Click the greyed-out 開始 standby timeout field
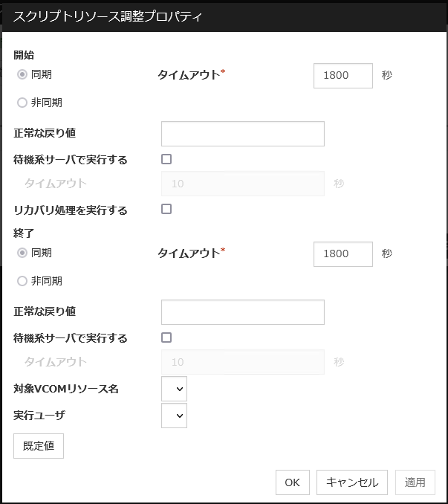Screen dimensions: 448x504 pos(242,184)
